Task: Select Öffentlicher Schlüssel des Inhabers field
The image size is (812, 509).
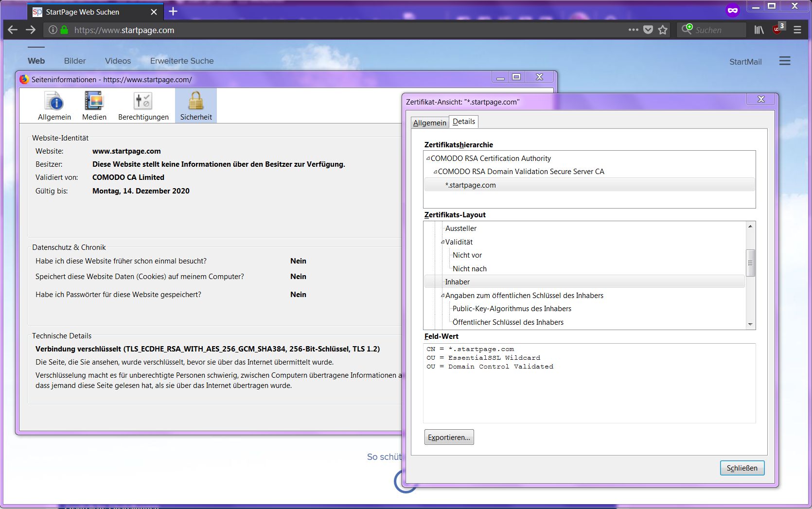Action: tap(508, 322)
